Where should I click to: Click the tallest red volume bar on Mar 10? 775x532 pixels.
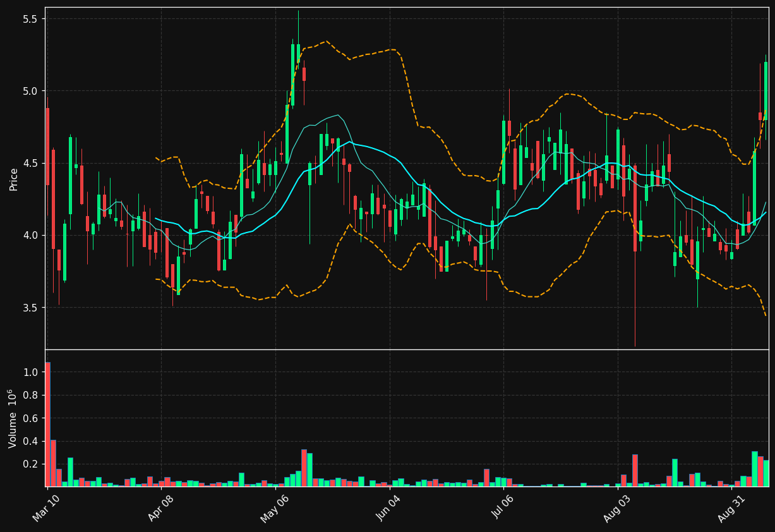(47, 424)
